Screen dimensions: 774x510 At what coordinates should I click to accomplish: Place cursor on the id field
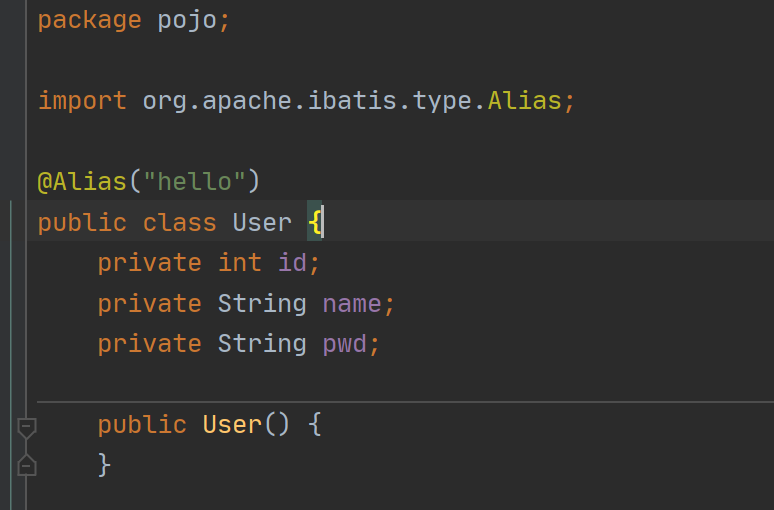click(292, 263)
